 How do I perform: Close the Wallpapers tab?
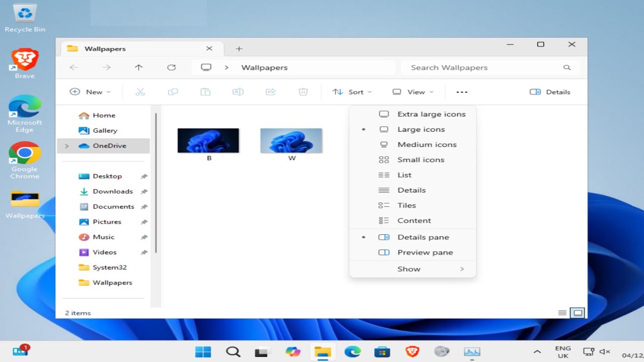click(x=209, y=49)
